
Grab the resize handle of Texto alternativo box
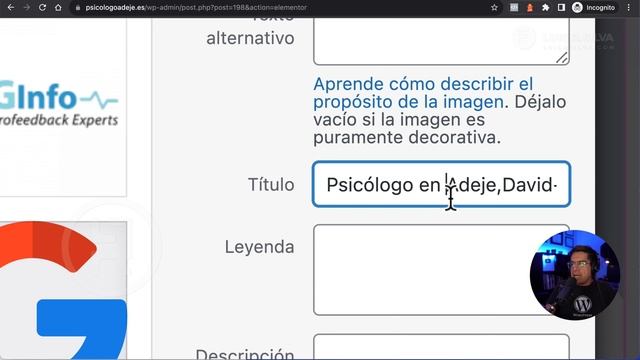(x=562, y=58)
